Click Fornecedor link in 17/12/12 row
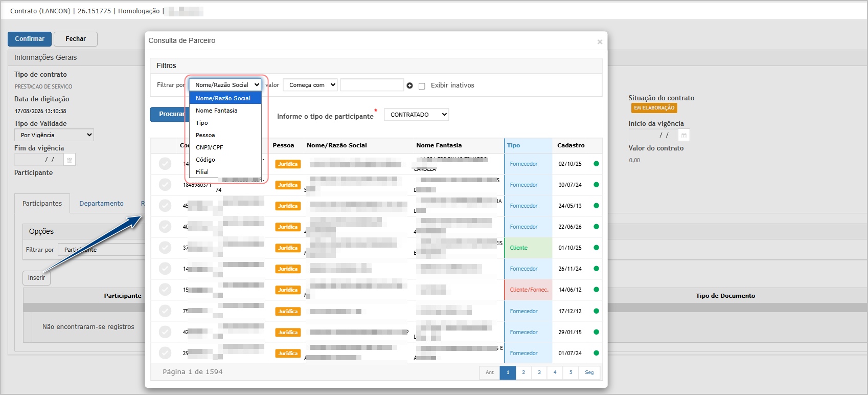 (523, 311)
